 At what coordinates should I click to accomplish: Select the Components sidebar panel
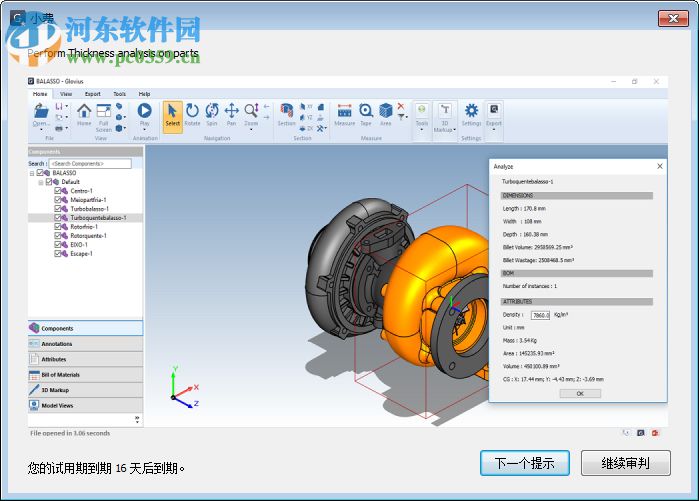click(x=85, y=328)
